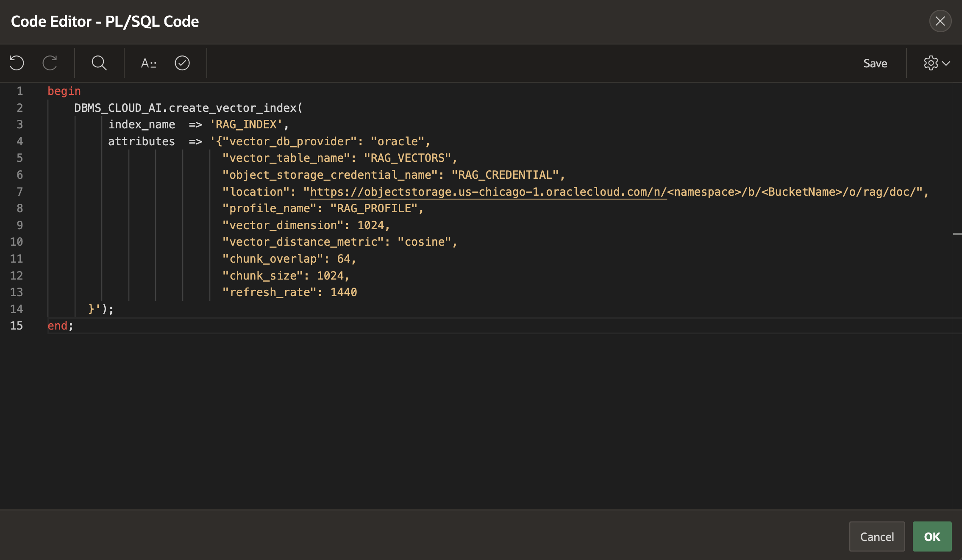This screenshot has height=560, width=962.
Task: Open the Find magnifier tool
Action: coord(99,63)
